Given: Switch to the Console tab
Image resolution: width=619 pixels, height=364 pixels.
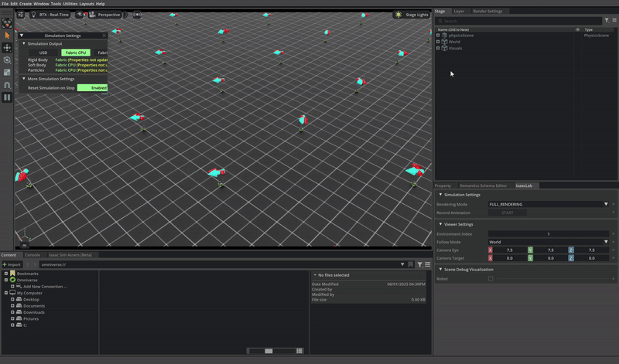Looking at the screenshot, I should click(x=32, y=255).
